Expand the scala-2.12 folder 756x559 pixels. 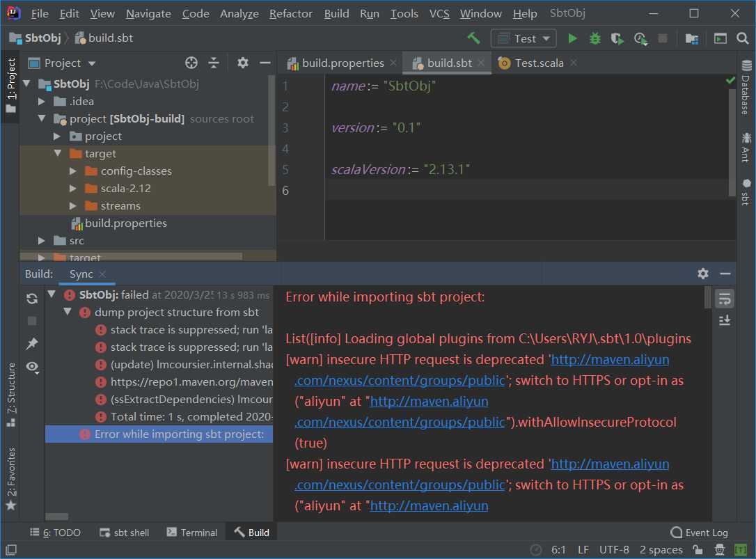click(73, 188)
